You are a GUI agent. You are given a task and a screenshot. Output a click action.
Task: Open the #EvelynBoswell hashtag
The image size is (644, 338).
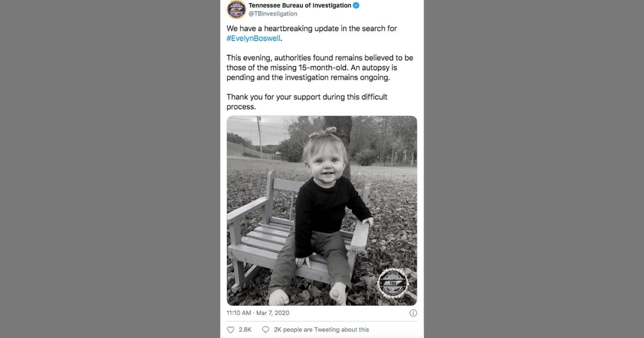[x=253, y=39]
